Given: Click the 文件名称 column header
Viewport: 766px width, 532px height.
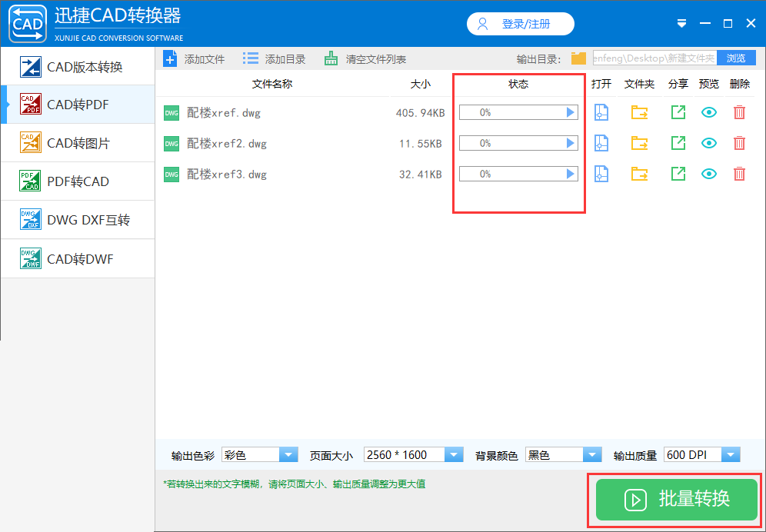Looking at the screenshot, I should click(x=272, y=84).
